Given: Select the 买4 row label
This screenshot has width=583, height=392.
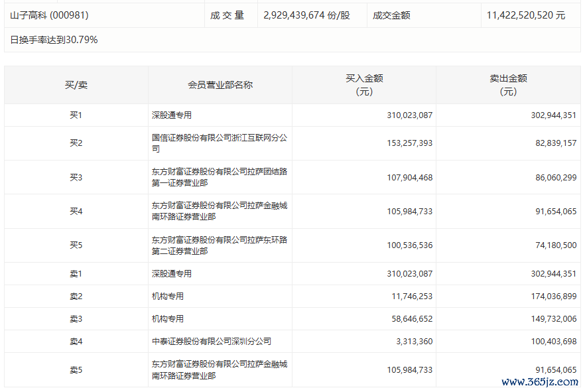Looking at the screenshot, I should 76,211.
